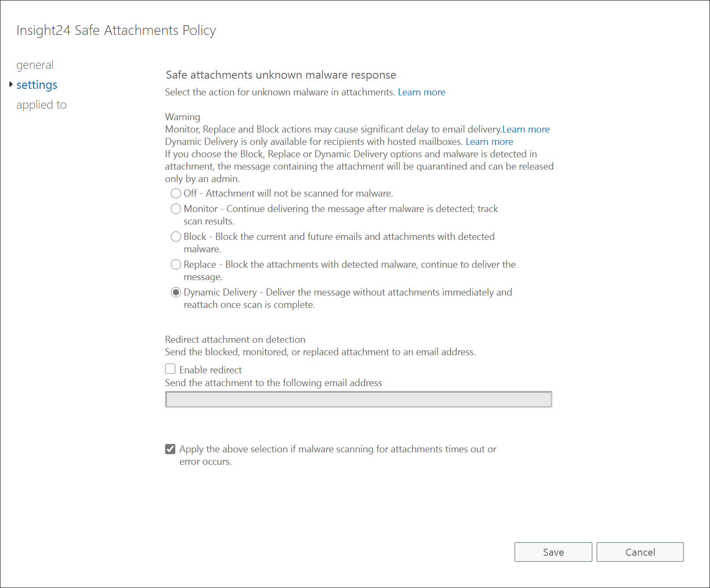Screen dimensions: 710x588
Task: Click the redirect email address field
Action: point(359,399)
